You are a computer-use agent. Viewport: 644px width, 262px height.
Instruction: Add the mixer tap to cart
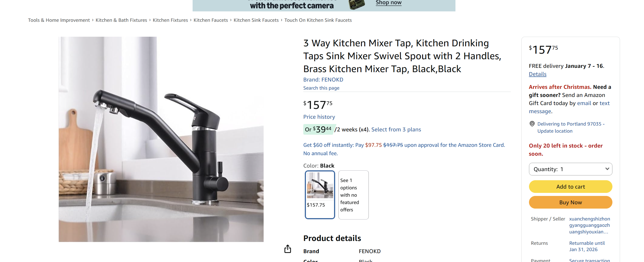click(570, 187)
